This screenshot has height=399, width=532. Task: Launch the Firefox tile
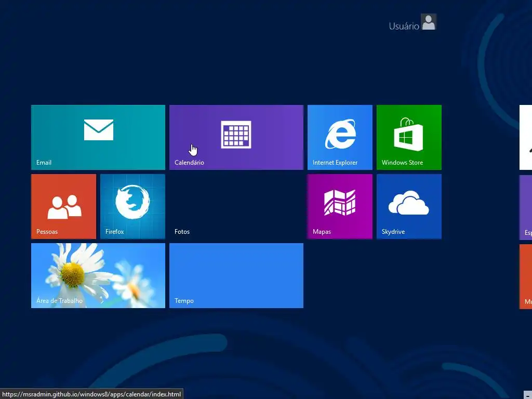(132, 206)
